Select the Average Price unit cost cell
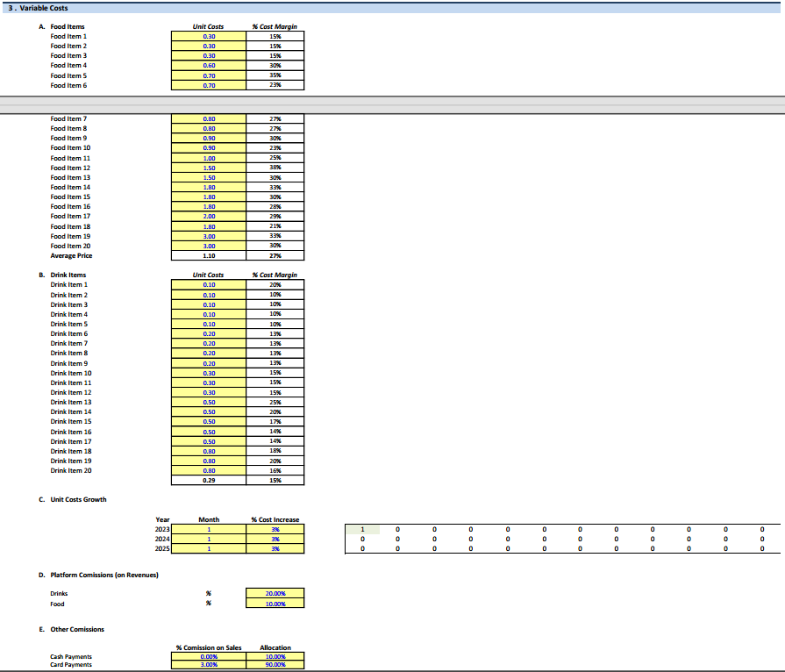Screen dimensions: 785x672 tap(209, 255)
